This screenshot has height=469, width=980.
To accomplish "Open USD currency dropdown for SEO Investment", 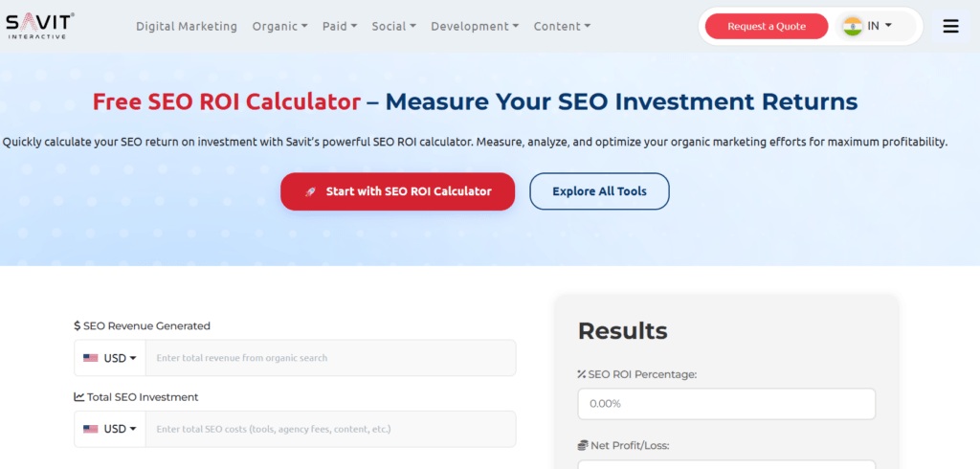I will 120,429.
